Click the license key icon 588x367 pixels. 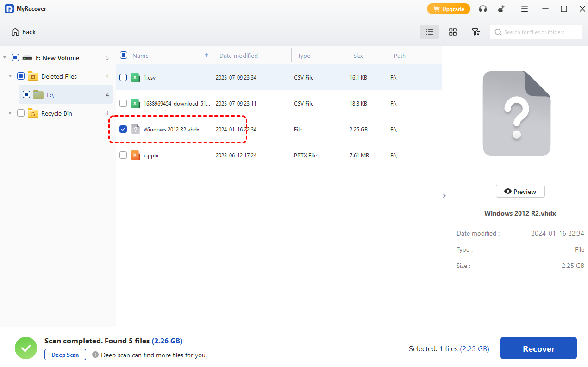(501, 9)
